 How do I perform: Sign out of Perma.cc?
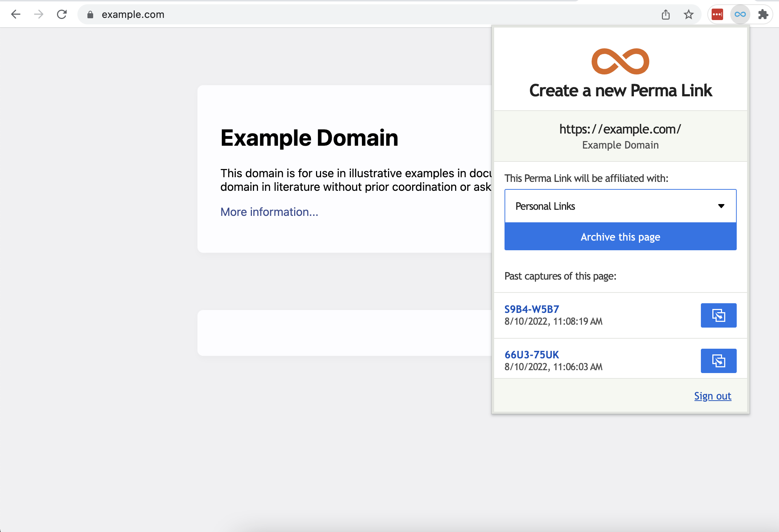pyautogui.click(x=713, y=396)
